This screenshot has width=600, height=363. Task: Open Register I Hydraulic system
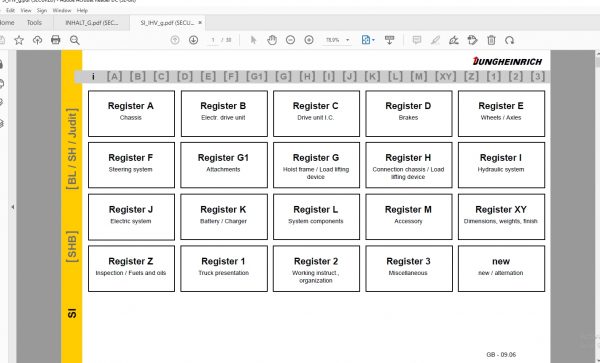pos(501,165)
